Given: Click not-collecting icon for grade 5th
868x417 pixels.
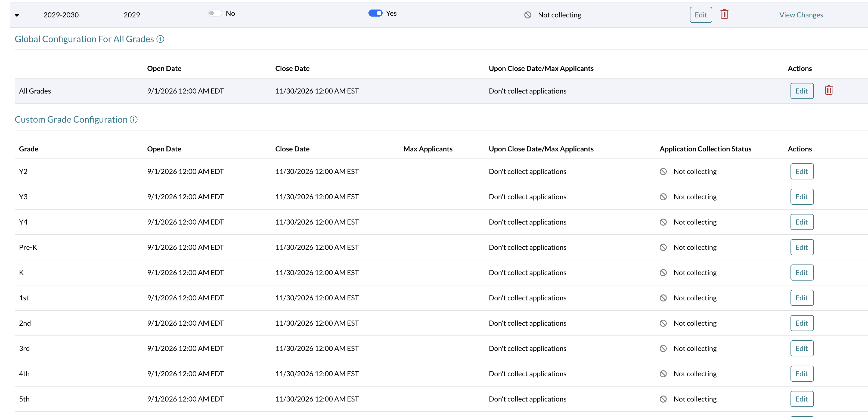Looking at the screenshot, I should (x=663, y=399).
